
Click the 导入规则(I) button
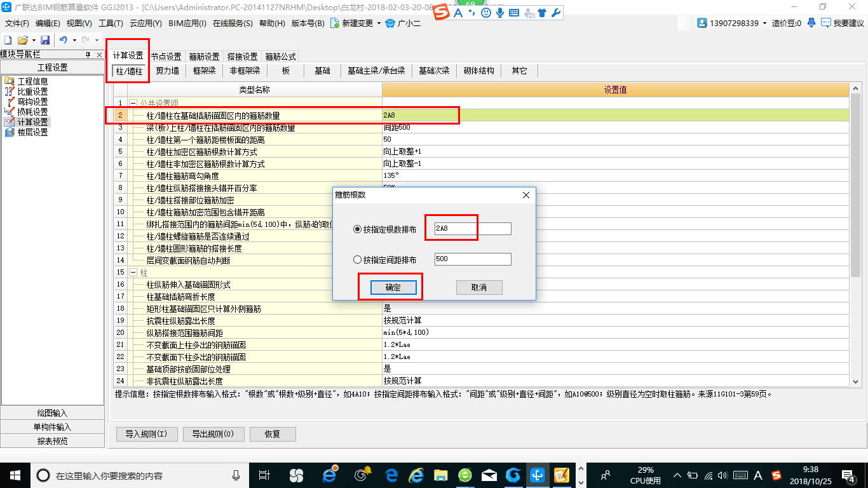coord(146,435)
